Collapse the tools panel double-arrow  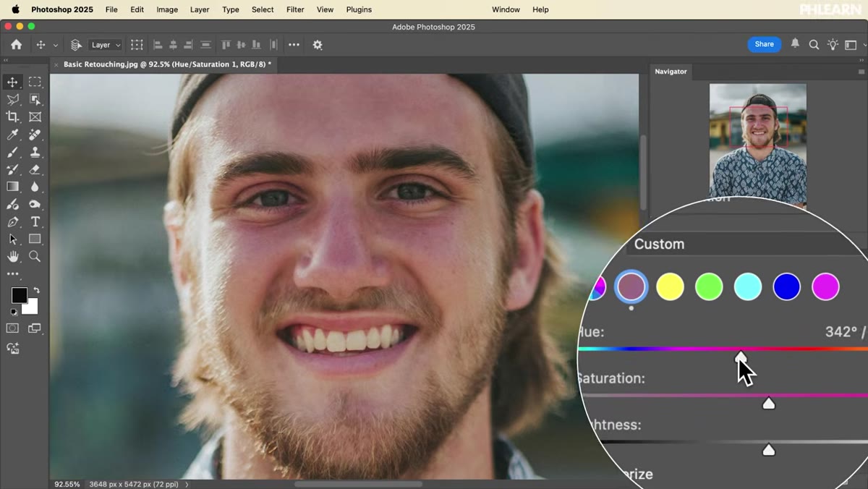pos(6,61)
